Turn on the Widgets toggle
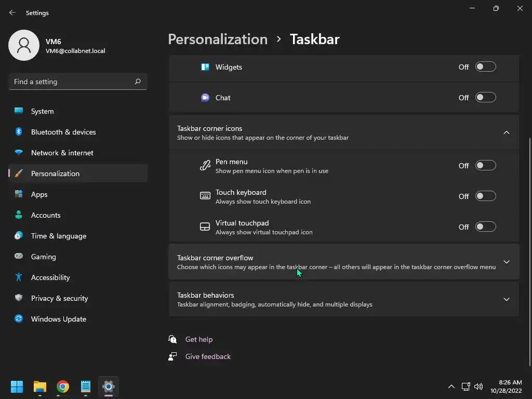532x399 pixels. 486,67
